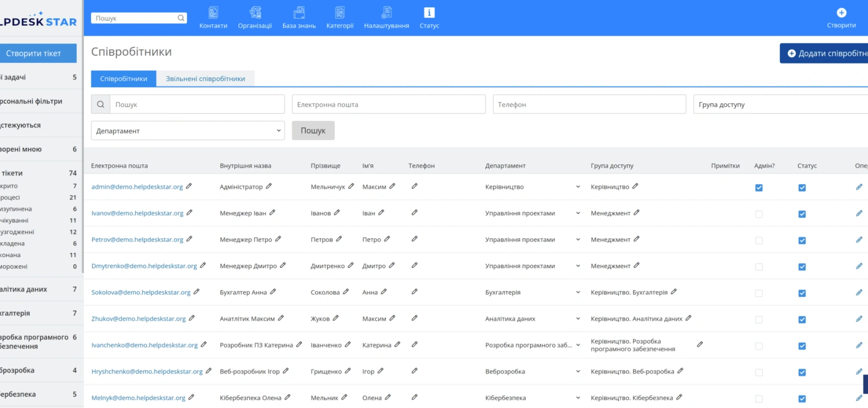Select the Співробітники tab
This screenshot has height=408, width=868.
(124, 79)
